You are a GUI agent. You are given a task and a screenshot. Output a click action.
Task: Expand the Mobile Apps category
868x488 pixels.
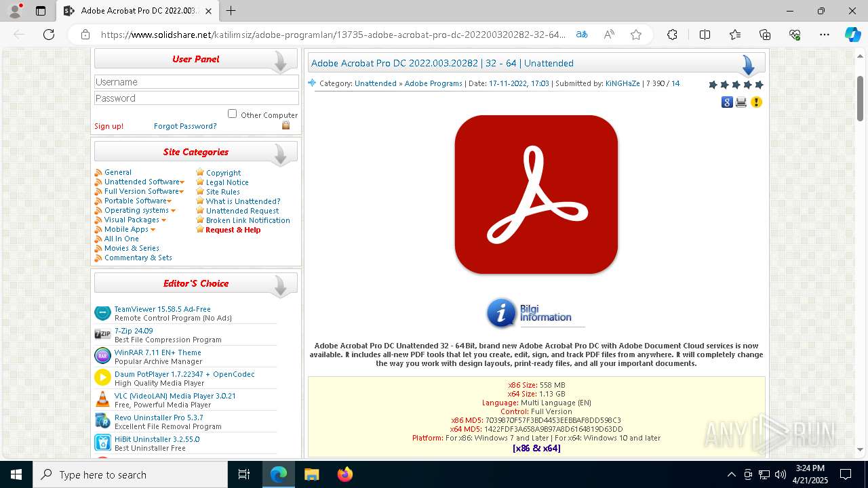(x=153, y=230)
